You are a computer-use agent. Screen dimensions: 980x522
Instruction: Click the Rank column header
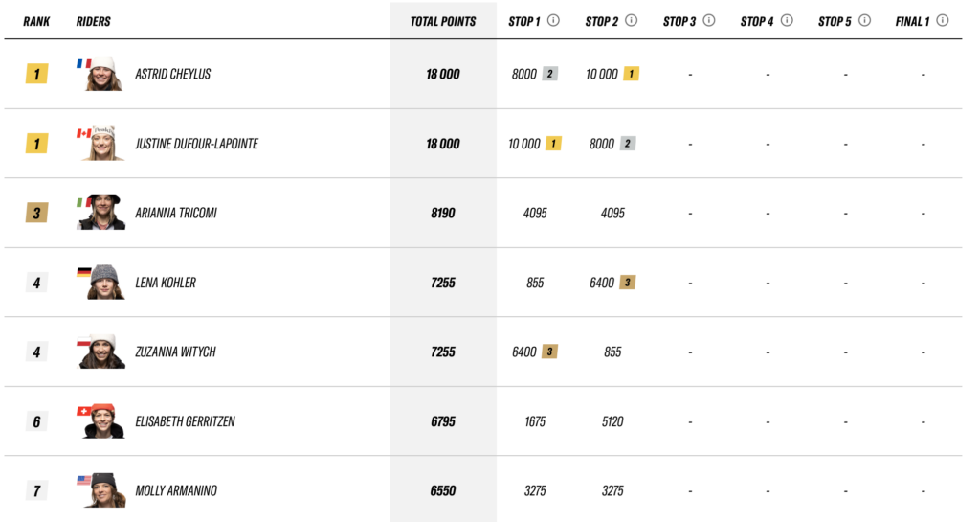tap(36, 21)
